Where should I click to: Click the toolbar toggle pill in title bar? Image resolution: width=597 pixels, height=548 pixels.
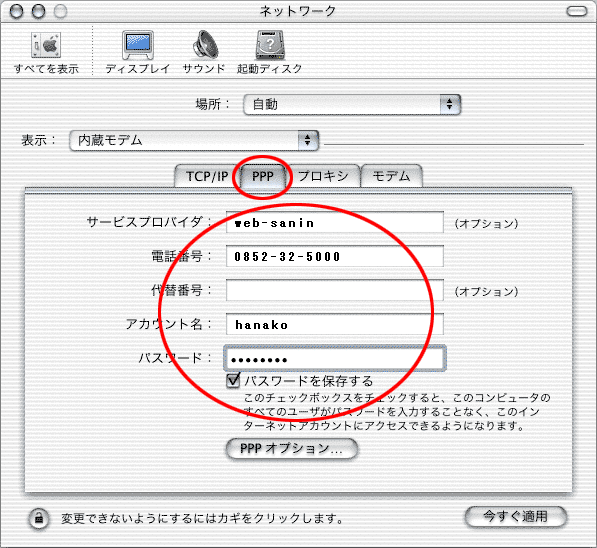click(576, 11)
